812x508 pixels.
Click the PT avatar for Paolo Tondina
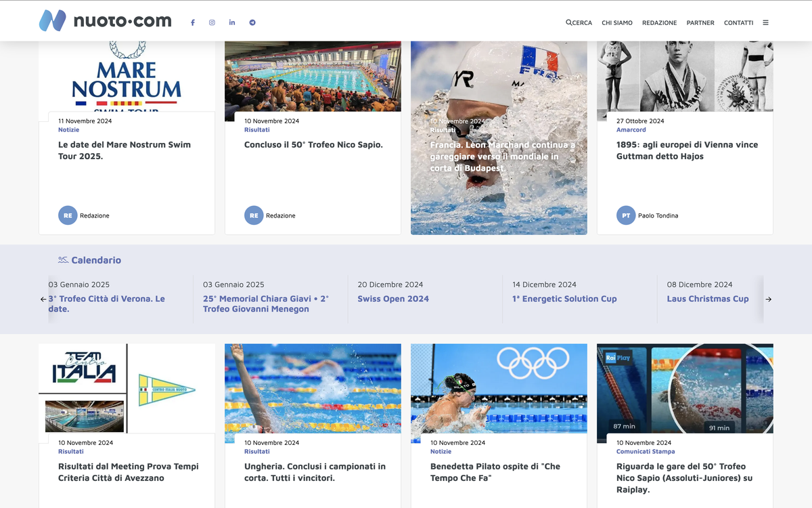click(x=626, y=215)
